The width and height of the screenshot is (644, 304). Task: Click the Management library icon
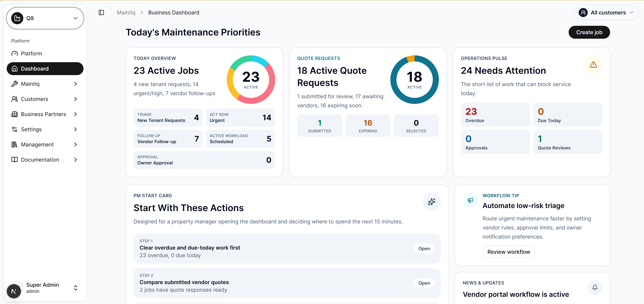(15, 145)
